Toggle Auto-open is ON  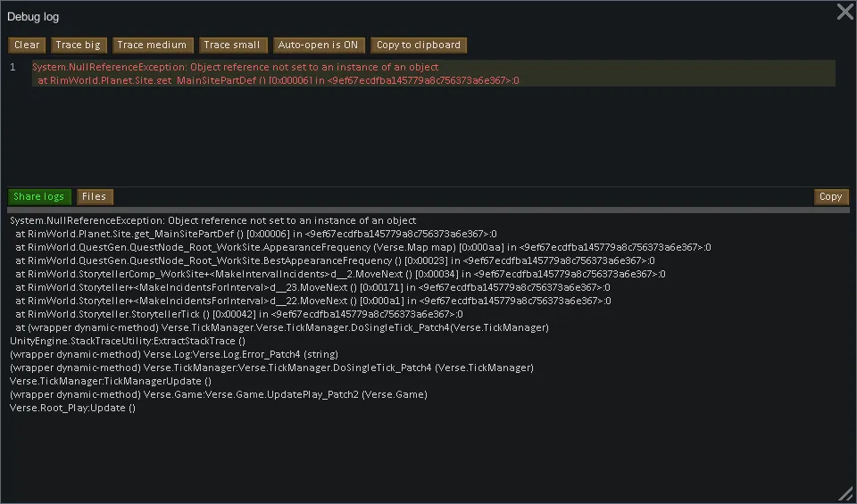click(x=318, y=45)
